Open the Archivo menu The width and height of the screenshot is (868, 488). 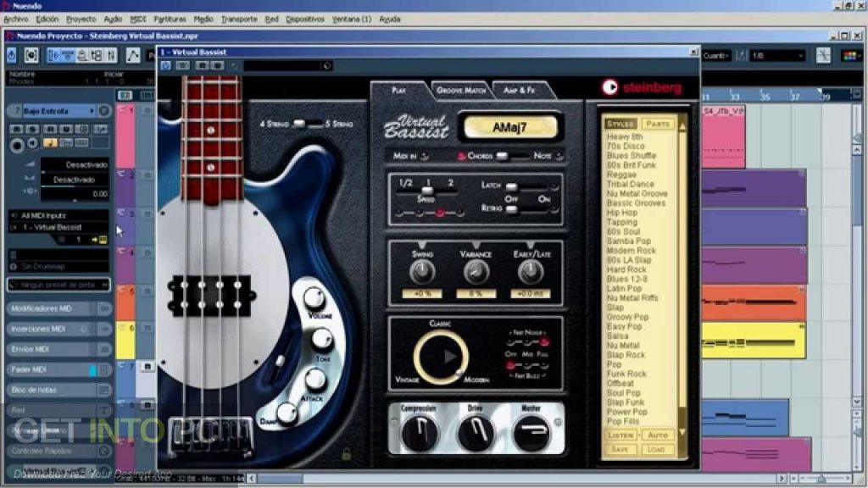15,19
